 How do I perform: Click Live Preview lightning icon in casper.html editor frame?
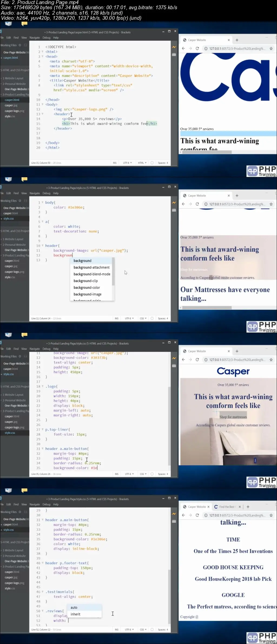(174, 47)
